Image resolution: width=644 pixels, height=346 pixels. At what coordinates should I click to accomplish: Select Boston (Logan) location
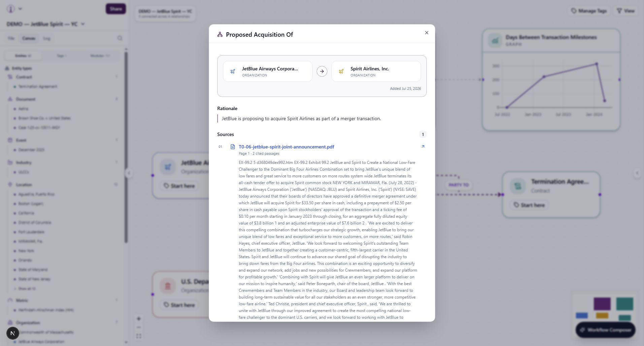click(31, 204)
